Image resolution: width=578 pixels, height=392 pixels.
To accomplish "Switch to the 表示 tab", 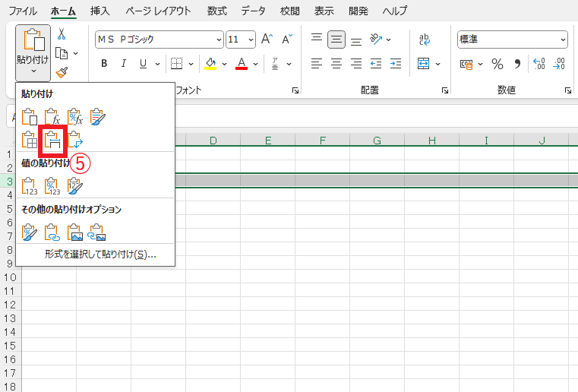I will tap(324, 11).
